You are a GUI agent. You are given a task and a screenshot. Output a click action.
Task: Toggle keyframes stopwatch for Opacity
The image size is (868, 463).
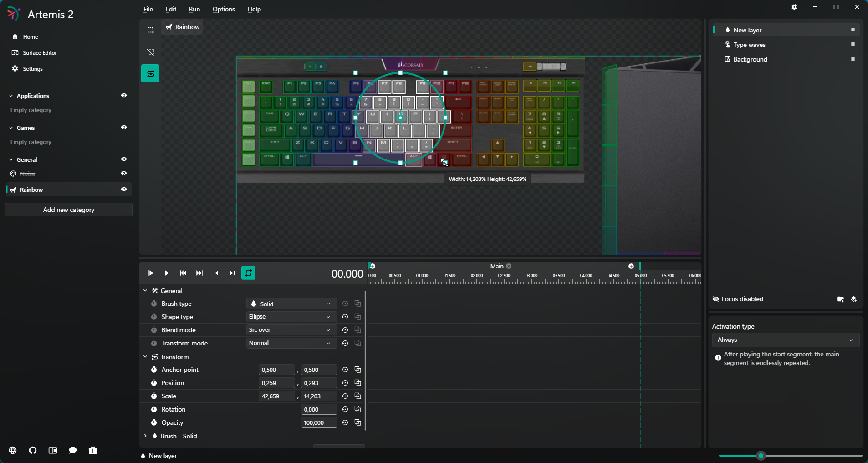pos(154,422)
